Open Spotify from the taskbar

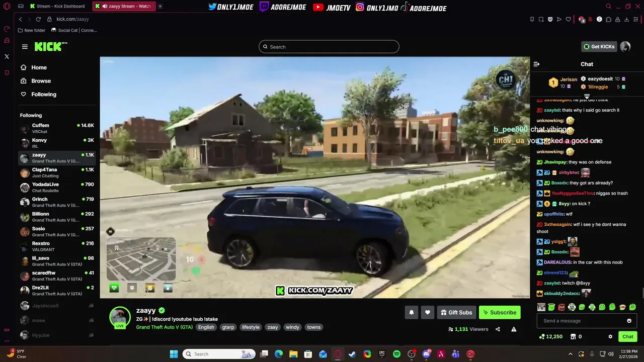click(396, 354)
